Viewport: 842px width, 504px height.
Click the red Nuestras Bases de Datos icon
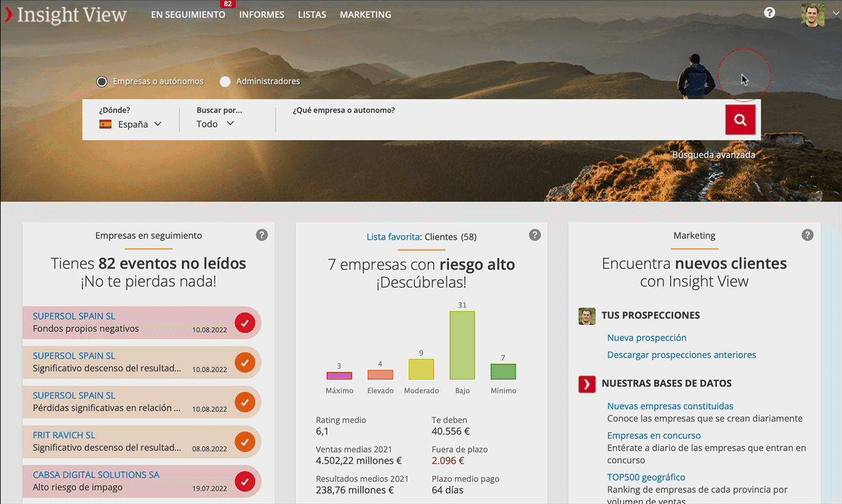(587, 384)
